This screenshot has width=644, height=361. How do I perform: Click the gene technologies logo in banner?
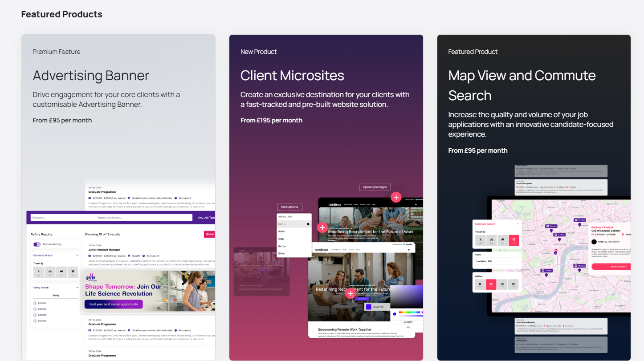pos(91,277)
